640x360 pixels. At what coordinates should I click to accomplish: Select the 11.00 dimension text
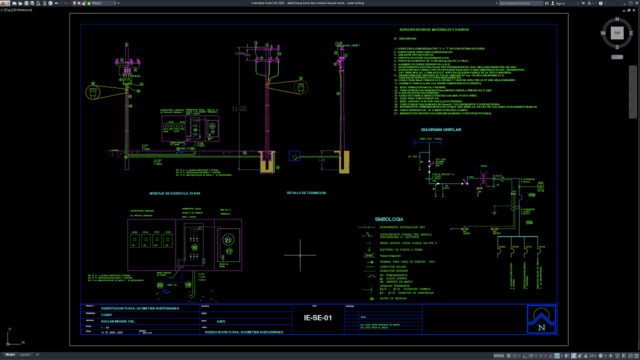click(x=239, y=109)
